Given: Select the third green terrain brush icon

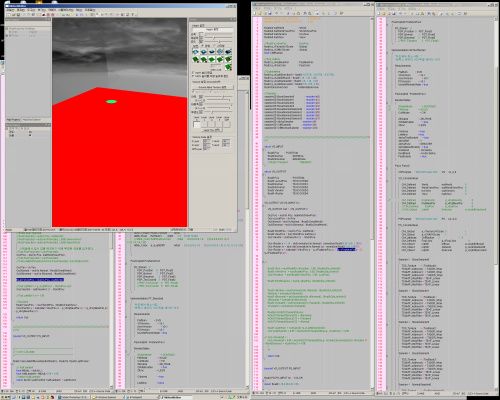Looking at the screenshot, I should coord(212,59).
